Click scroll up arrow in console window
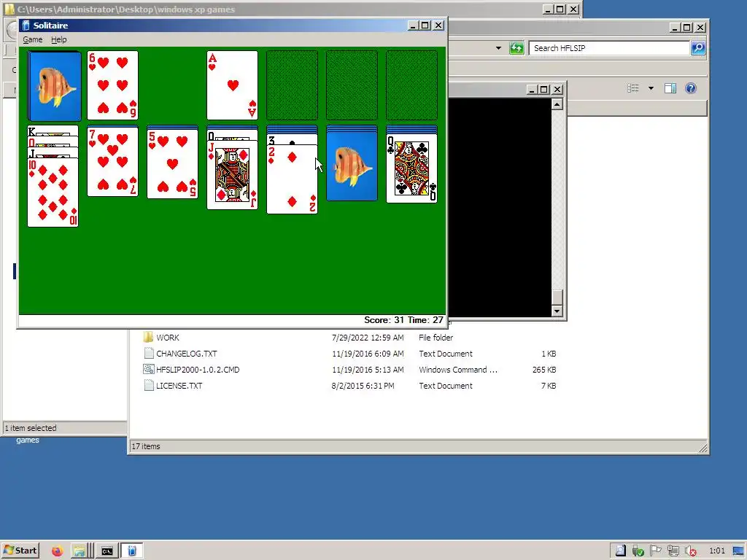Image resolution: width=747 pixels, height=560 pixels. click(557, 104)
